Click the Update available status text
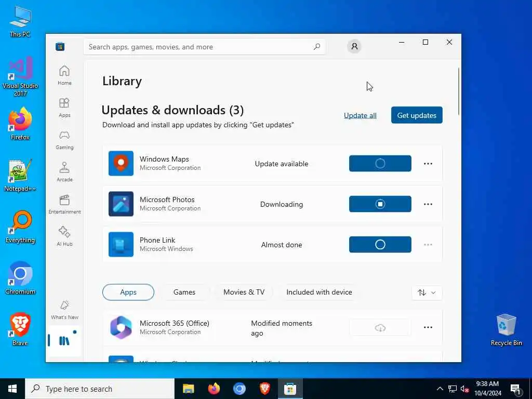The width and height of the screenshot is (532, 399). (281, 164)
